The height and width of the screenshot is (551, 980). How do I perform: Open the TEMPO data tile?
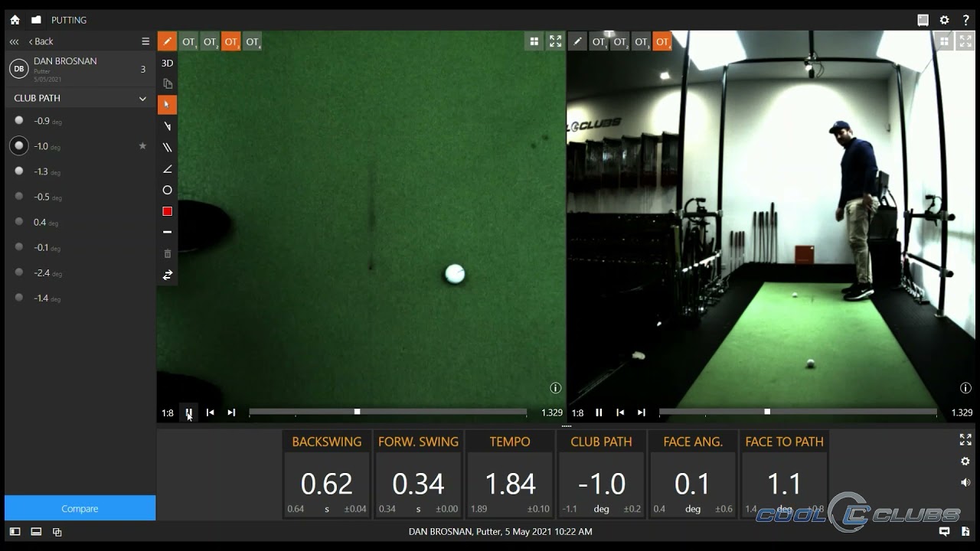click(510, 474)
